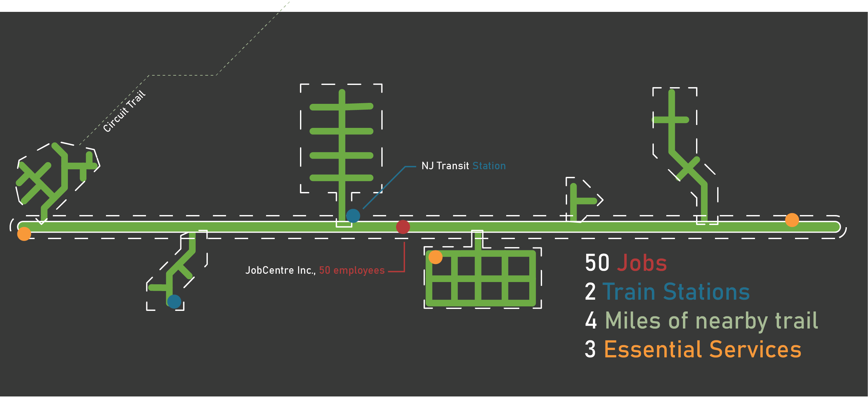Click the NJ Transit Station label
868x408 pixels.
click(463, 166)
